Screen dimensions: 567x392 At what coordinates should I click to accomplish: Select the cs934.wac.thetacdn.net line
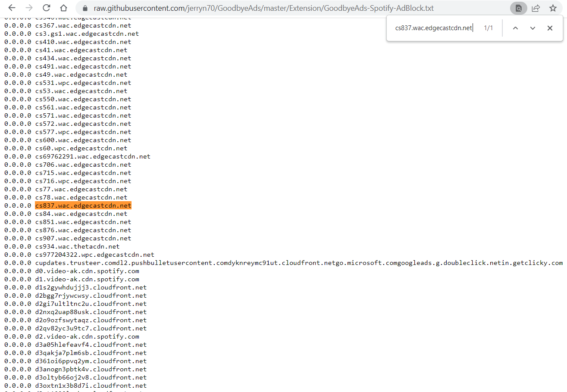[x=75, y=246]
